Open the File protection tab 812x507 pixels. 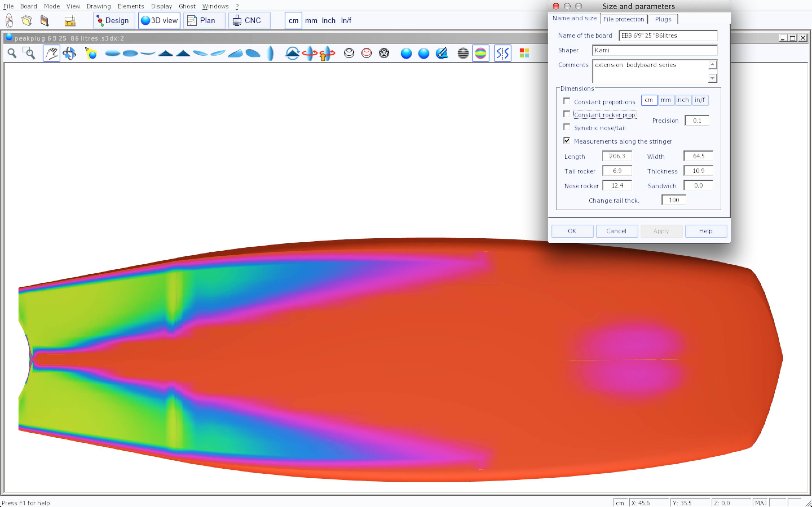(623, 19)
